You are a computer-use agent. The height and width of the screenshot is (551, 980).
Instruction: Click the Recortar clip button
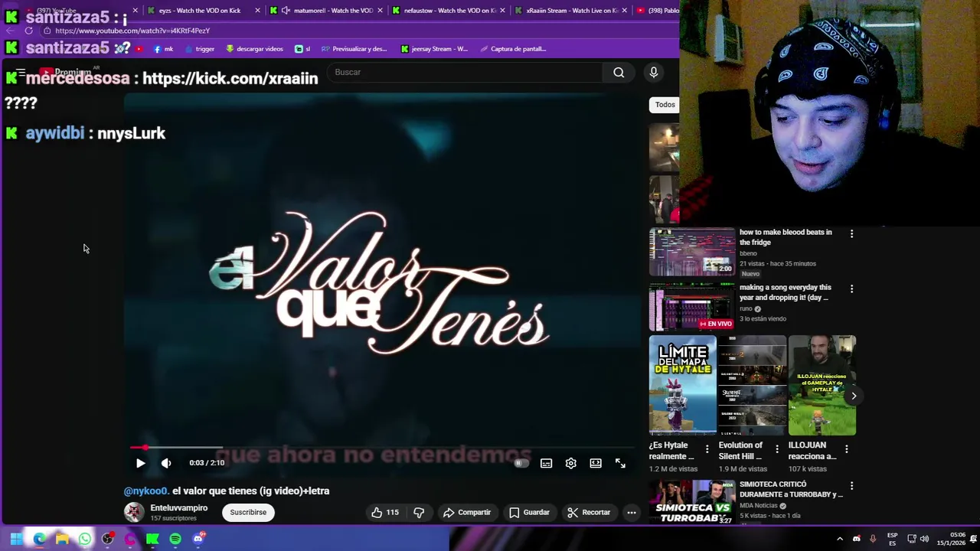coord(589,512)
